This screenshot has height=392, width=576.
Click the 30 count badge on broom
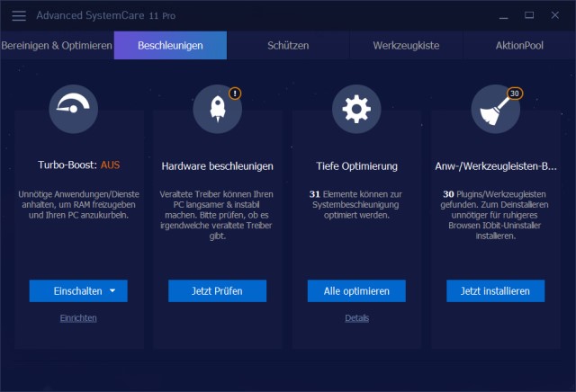(x=515, y=94)
